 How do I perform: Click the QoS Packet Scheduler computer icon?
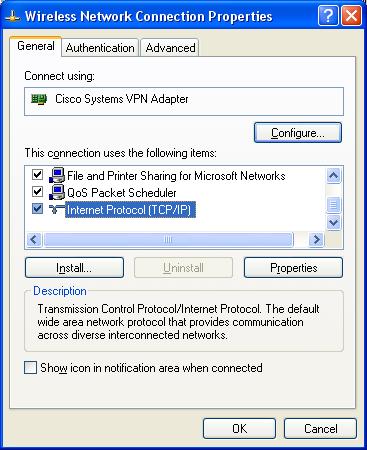pyautogui.click(x=57, y=192)
